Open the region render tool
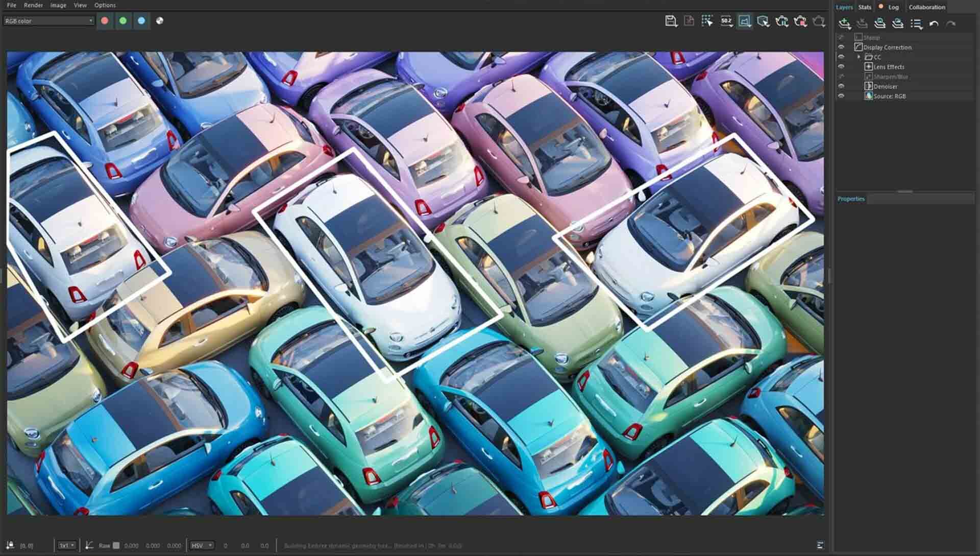This screenshot has width=980, height=556. 708,21
